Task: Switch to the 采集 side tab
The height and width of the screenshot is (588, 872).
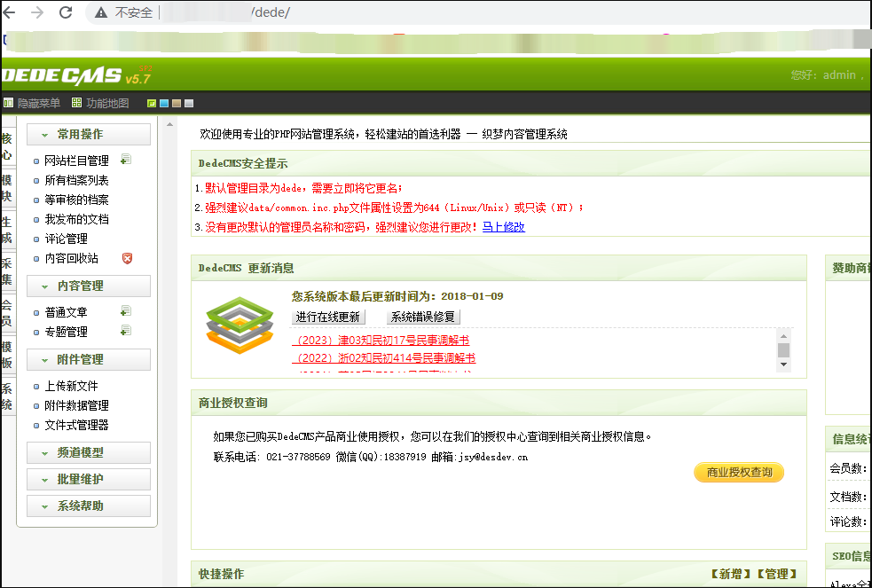Action: click(x=7, y=271)
